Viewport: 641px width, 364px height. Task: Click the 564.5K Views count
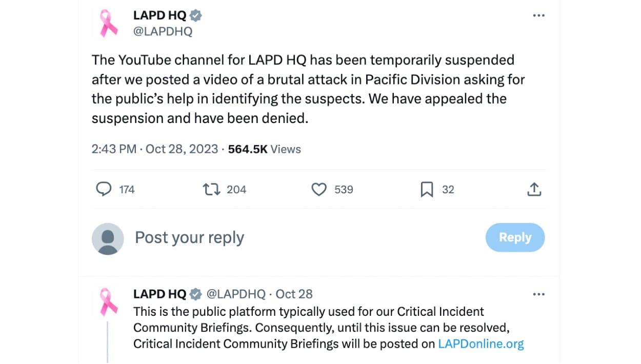point(264,149)
